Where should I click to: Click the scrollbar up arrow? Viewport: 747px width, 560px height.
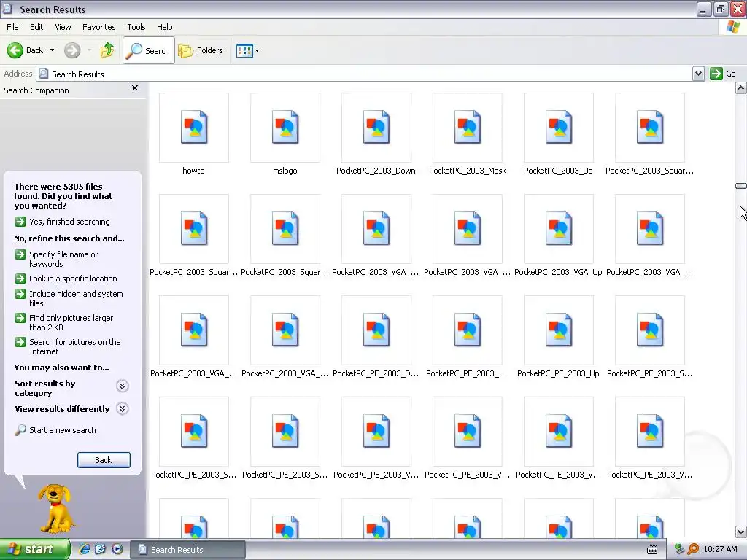pos(741,88)
